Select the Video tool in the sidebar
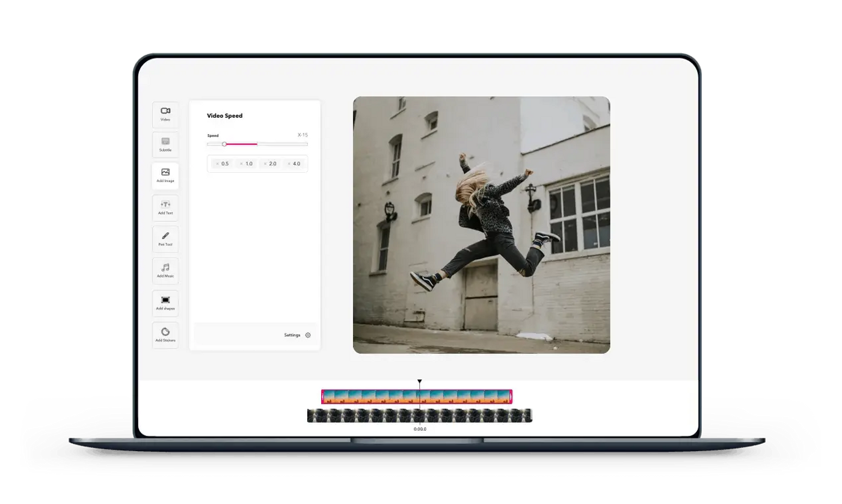Viewport: 842px width, 504px height. click(165, 115)
